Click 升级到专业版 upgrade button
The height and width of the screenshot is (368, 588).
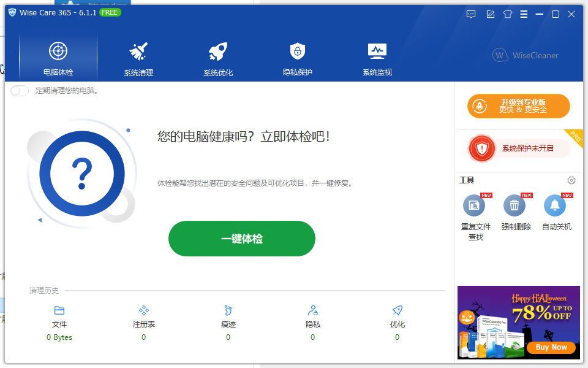519,106
